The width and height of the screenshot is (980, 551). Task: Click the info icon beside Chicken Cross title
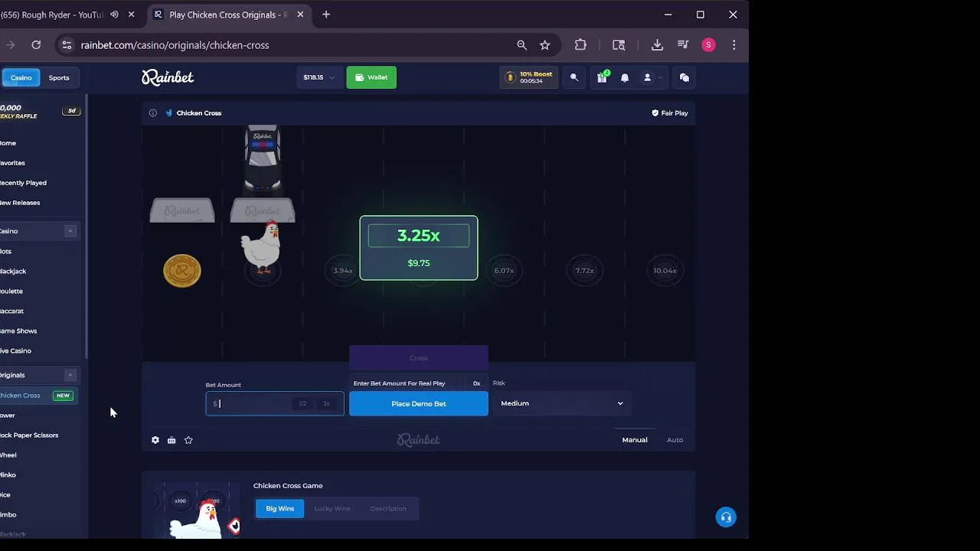[152, 113]
